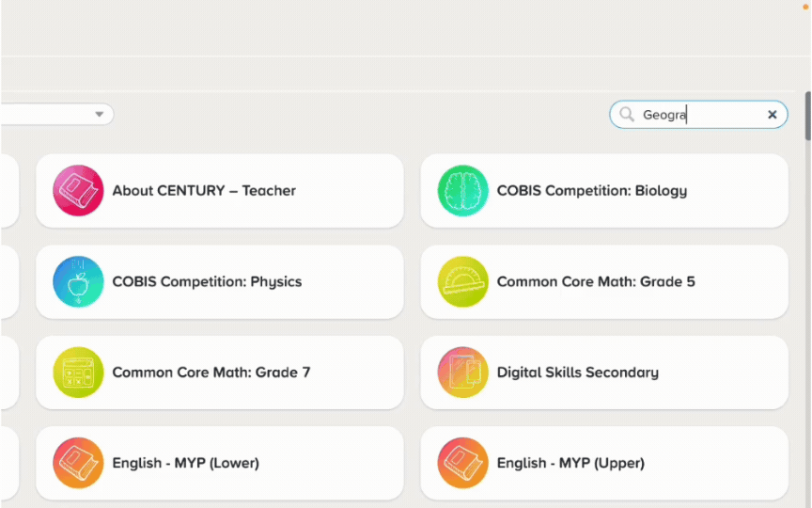Select the green brain icon for Biology

pyautogui.click(x=463, y=191)
